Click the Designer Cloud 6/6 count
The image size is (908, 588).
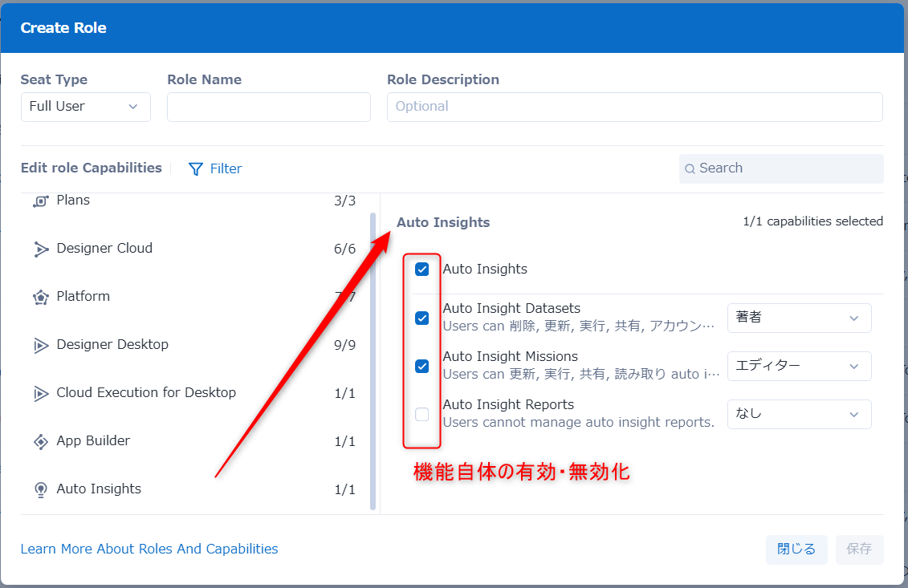pyautogui.click(x=344, y=249)
